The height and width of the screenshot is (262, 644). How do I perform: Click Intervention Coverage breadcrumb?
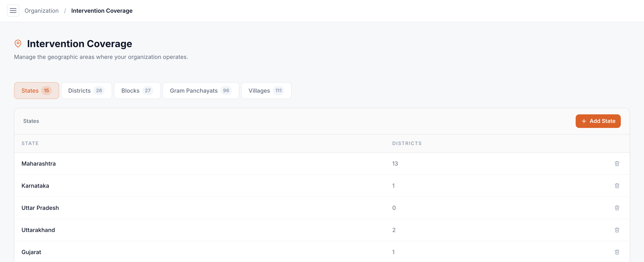point(102,11)
